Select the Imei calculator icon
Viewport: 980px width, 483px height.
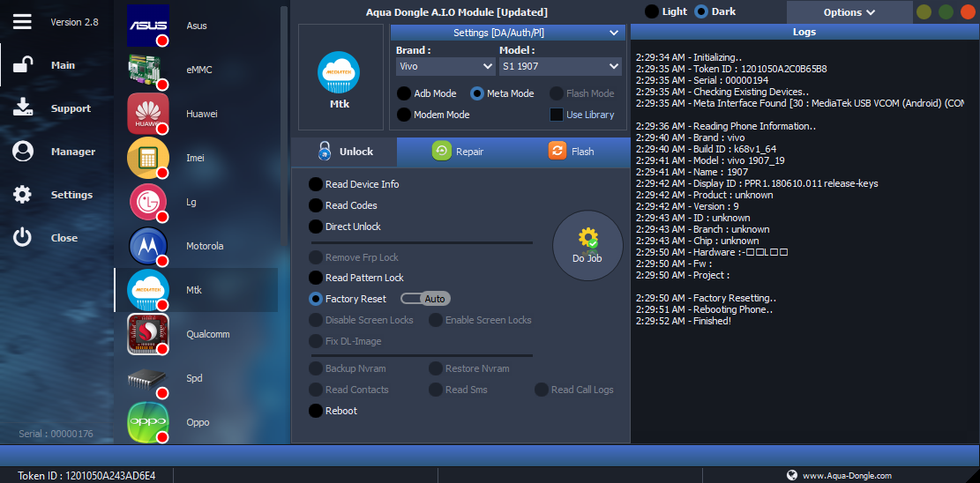click(148, 158)
